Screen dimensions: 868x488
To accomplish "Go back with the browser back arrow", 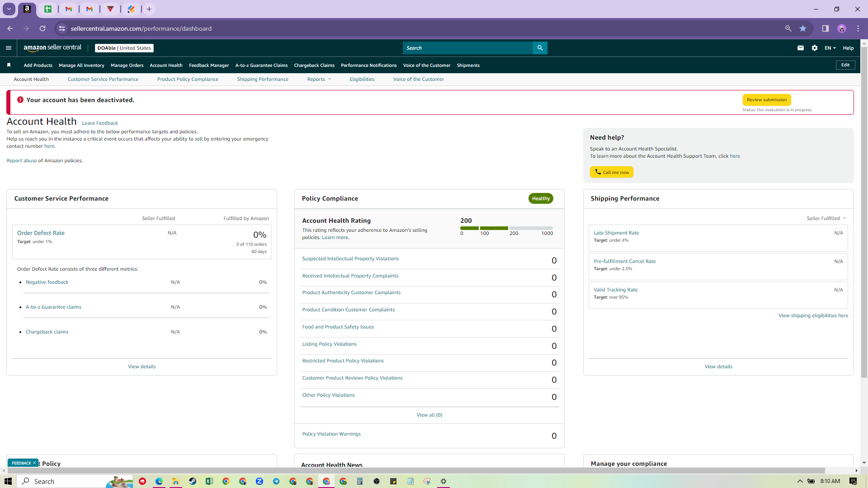I will tap(10, 28).
